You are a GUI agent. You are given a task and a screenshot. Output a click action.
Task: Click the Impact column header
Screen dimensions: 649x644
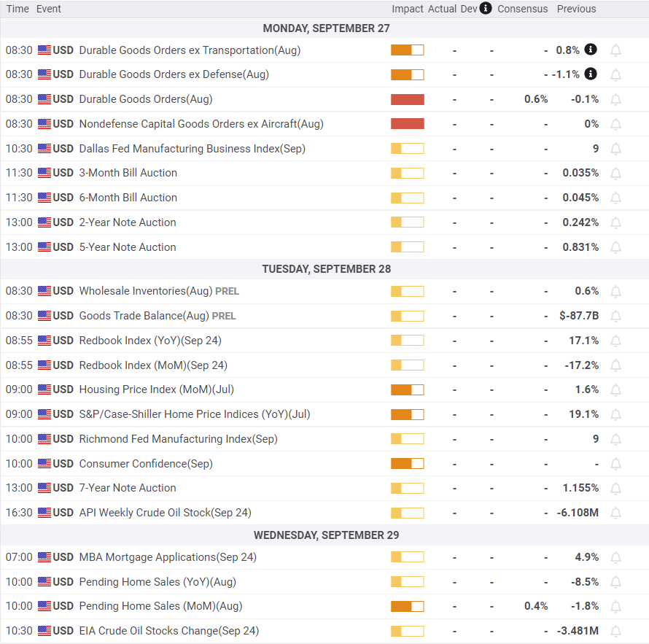pos(408,9)
